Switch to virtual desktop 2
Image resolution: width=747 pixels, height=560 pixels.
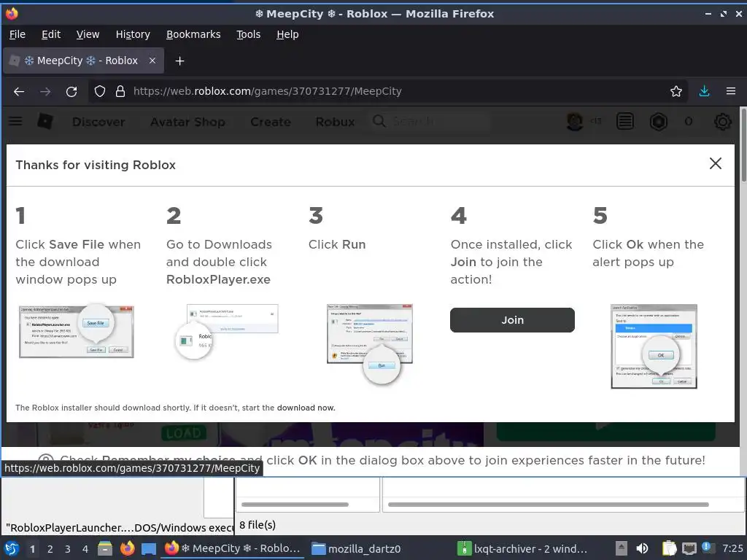tap(50, 549)
